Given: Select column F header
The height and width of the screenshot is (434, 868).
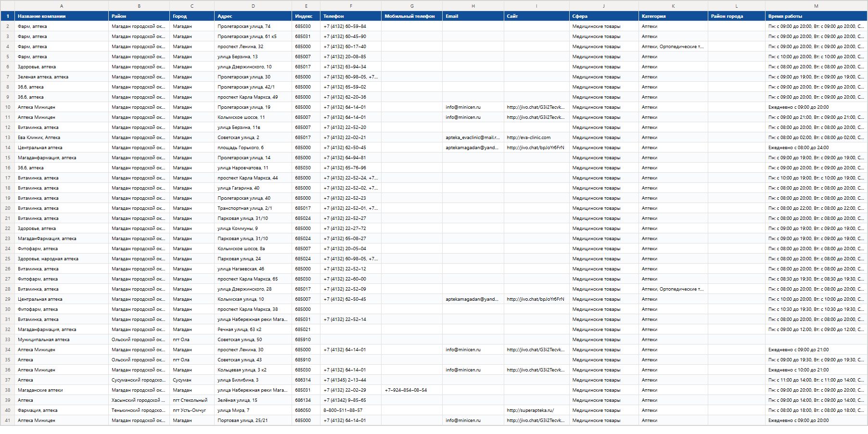Looking at the screenshot, I should tap(351, 6).
